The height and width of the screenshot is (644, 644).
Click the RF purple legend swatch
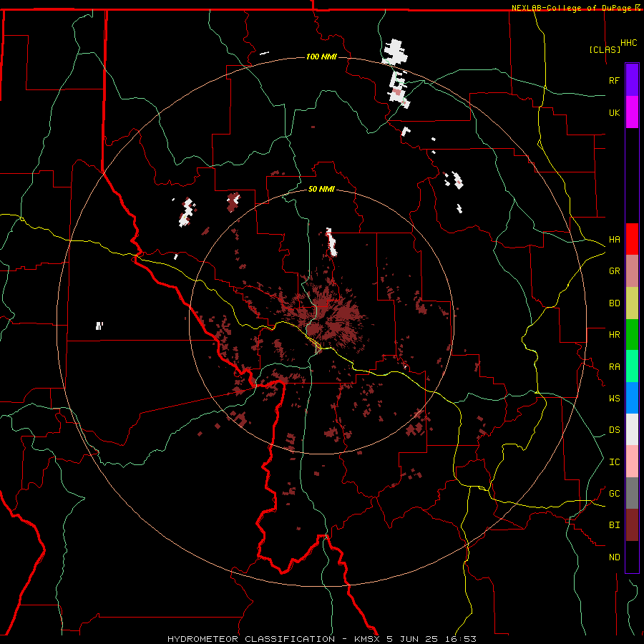pos(632,80)
